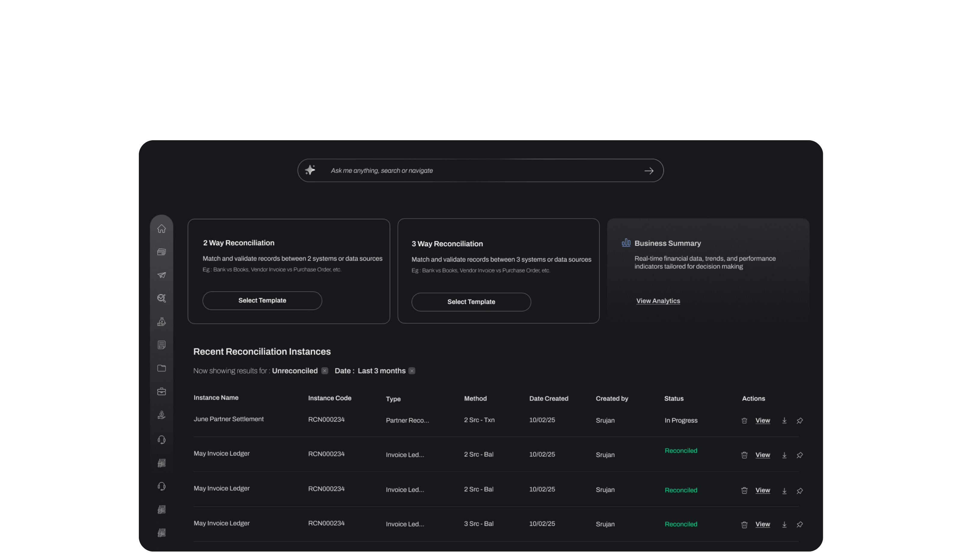
Task: Open the document list sidebar icon
Action: point(161,345)
